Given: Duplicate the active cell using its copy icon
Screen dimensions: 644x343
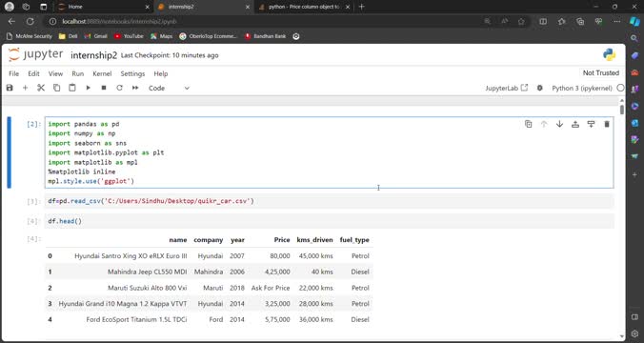Looking at the screenshot, I should [x=528, y=124].
